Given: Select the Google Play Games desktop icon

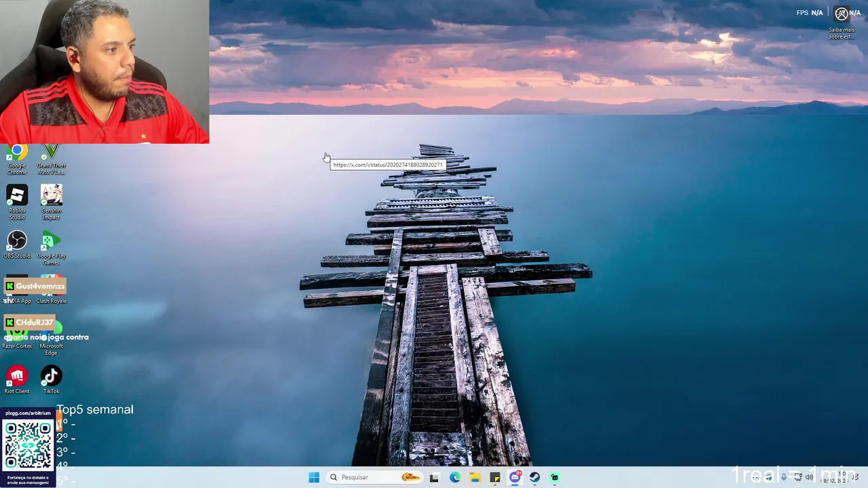Looking at the screenshot, I should click(x=52, y=248).
